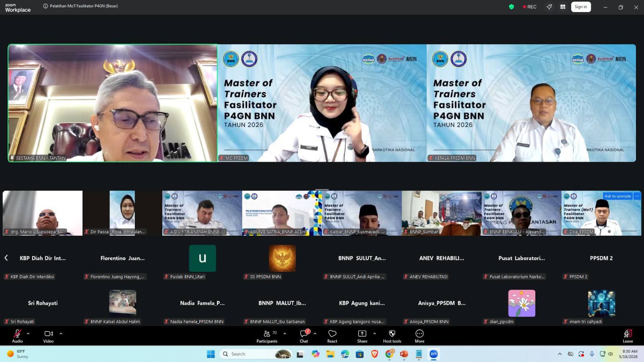Unmute the microphone with the Audio button
644x362 pixels.
[17, 336]
